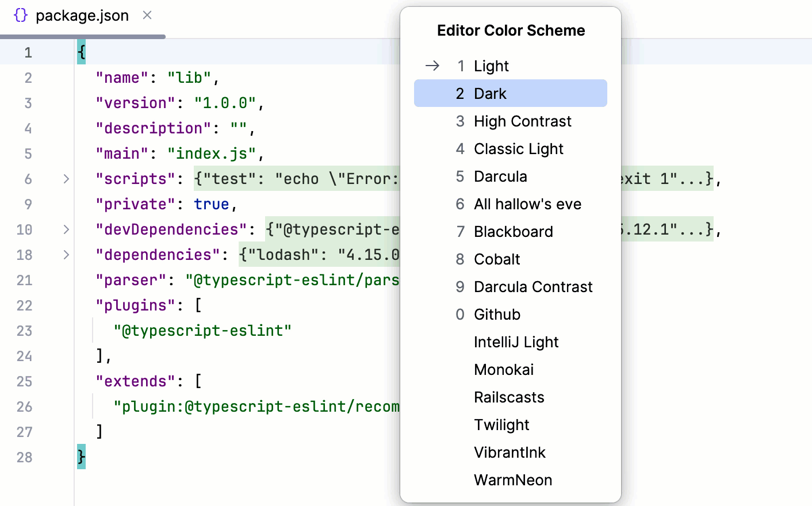Pick High Contrast scheme
This screenshot has height=506, width=812.
522,121
